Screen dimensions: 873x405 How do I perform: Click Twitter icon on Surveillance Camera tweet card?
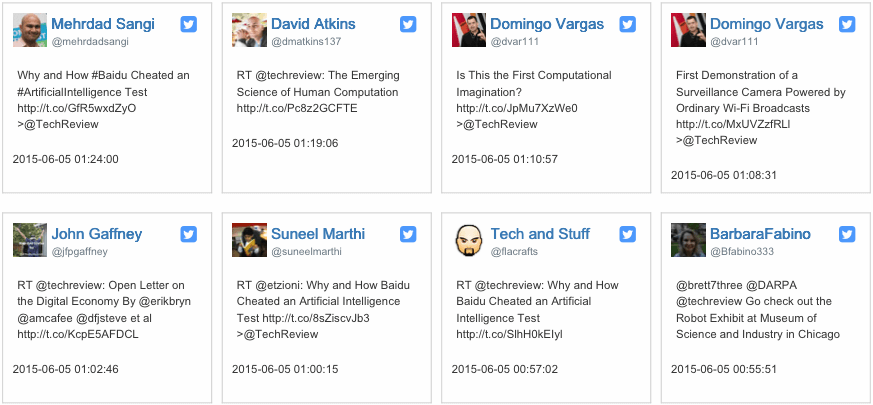point(847,24)
